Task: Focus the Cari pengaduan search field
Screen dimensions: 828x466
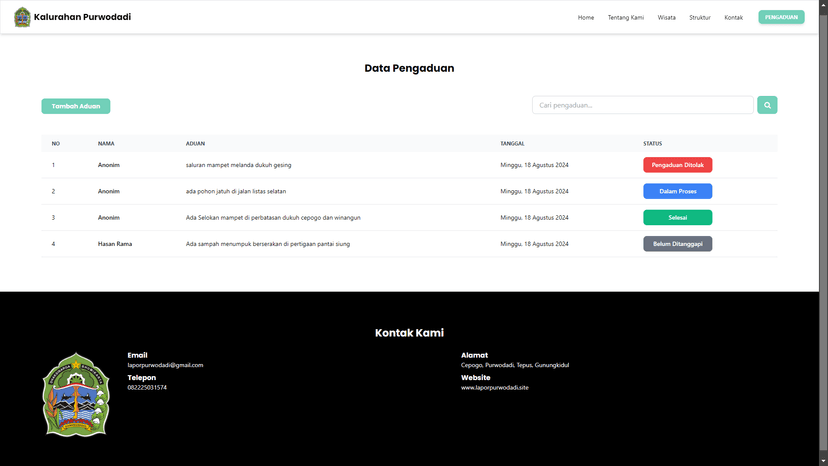Action: (x=643, y=105)
